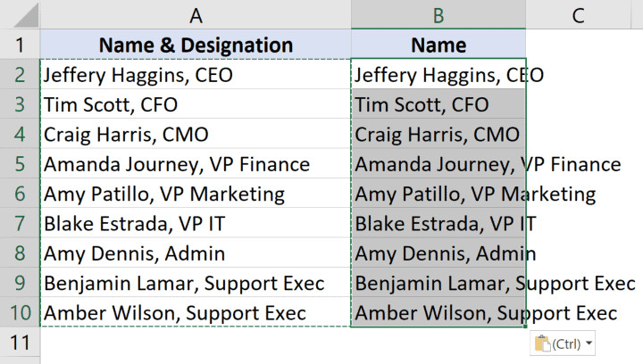
Task: Select Amanda Journey cell in column B
Action: click(x=438, y=164)
